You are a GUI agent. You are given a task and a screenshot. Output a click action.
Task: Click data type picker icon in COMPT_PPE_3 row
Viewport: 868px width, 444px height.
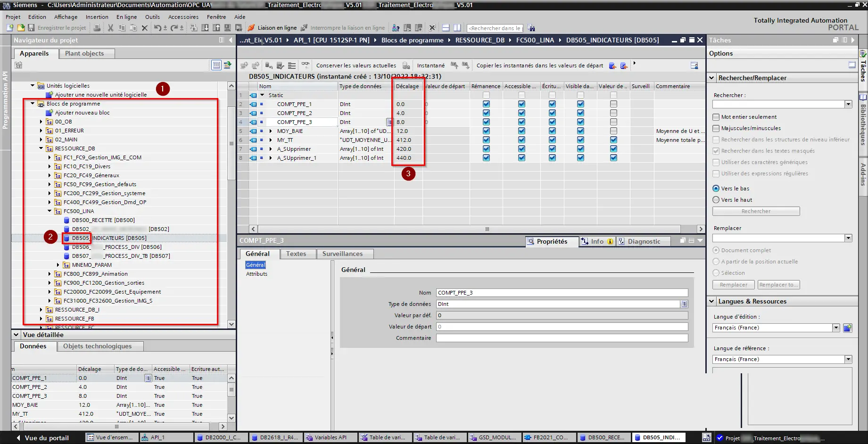(x=389, y=122)
